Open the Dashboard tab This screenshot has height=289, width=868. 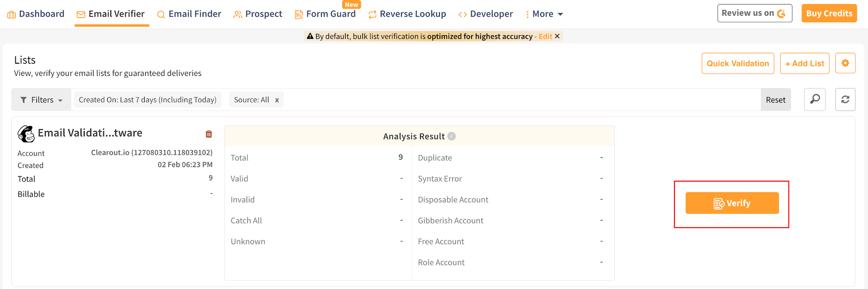(x=36, y=14)
